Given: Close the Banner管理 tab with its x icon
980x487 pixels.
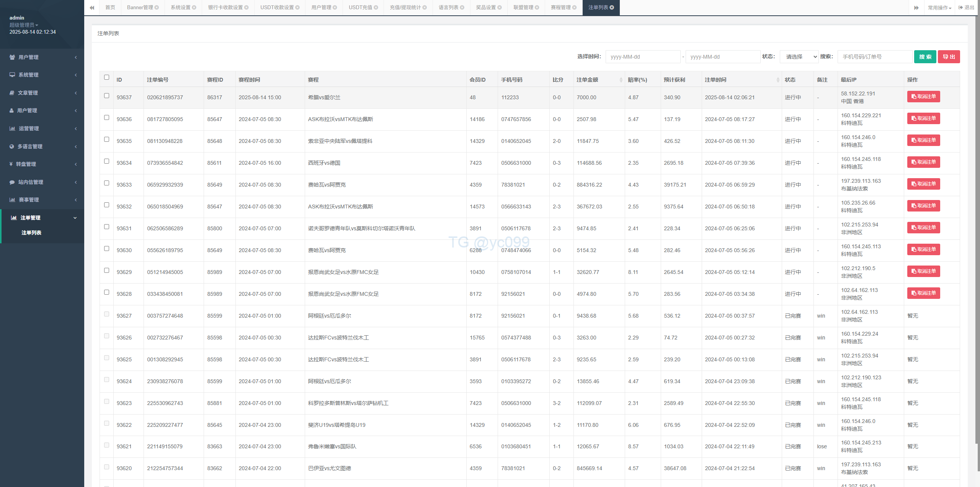Looking at the screenshot, I should click(157, 8).
